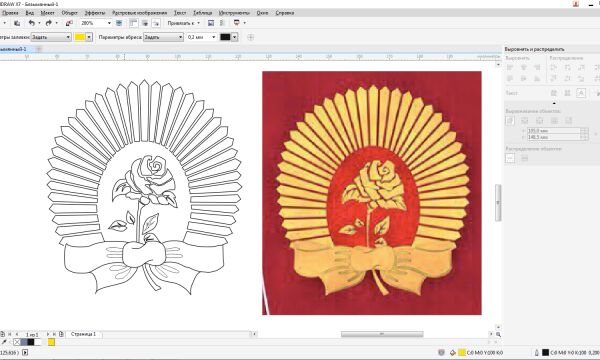Open the Окно menu
Viewport: 600px width, 360px height.
click(262, 13)
